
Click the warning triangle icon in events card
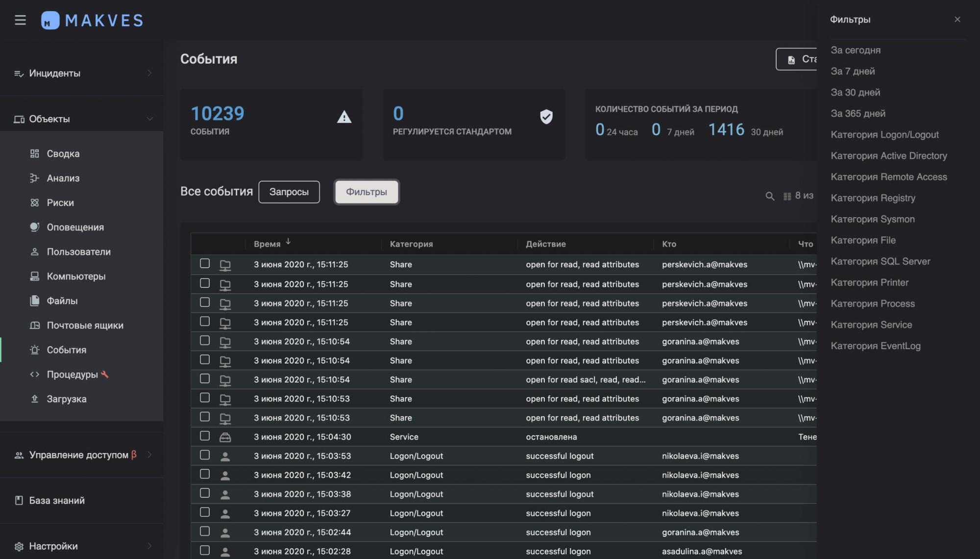tap(344, 117)
